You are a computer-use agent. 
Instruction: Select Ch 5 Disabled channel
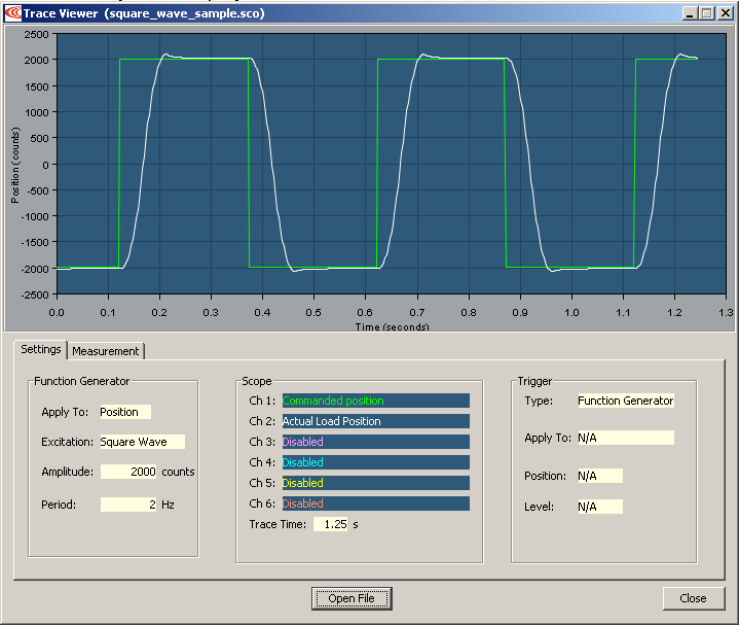point(376,483)
